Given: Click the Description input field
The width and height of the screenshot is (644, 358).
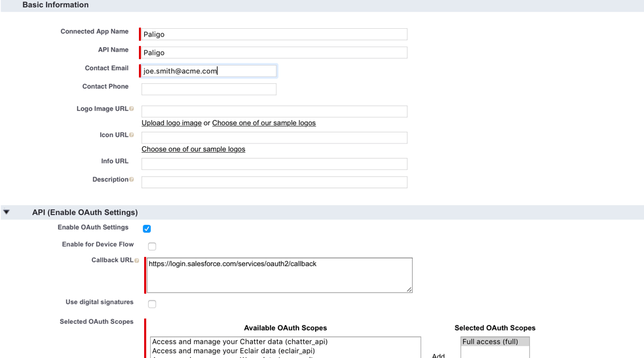Looking at the screenshot, I should (x=275, y=182).
